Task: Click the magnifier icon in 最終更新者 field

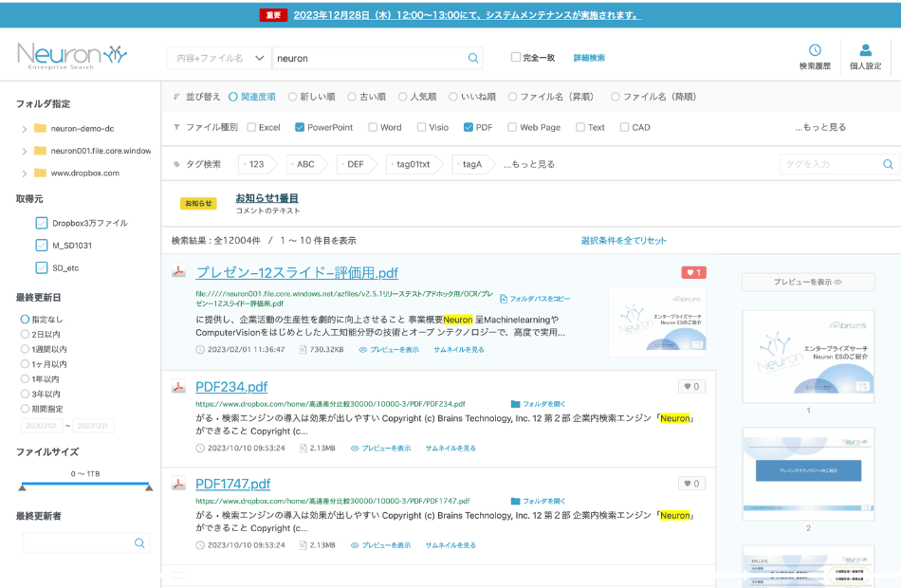Action: [x=139, y=542]
